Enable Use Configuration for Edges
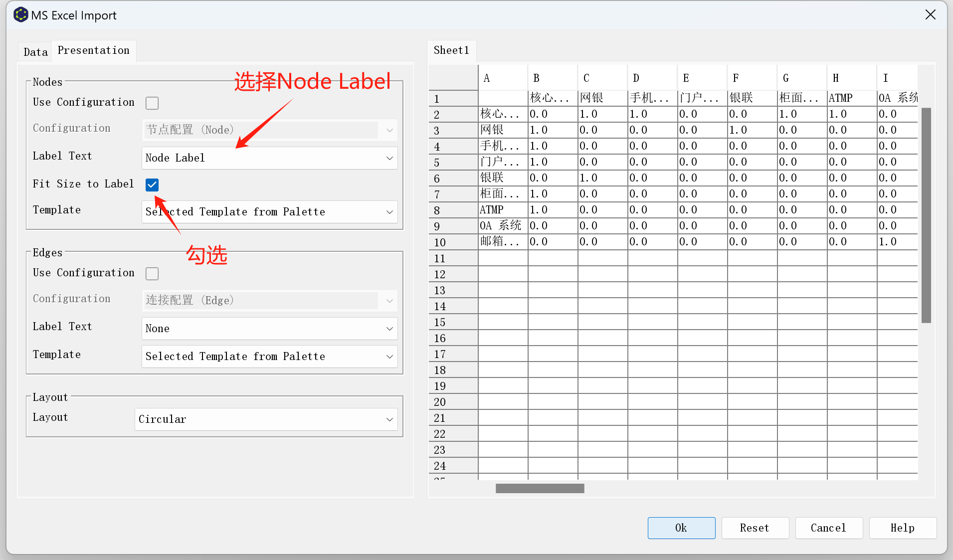 click(x=152, y=274)
